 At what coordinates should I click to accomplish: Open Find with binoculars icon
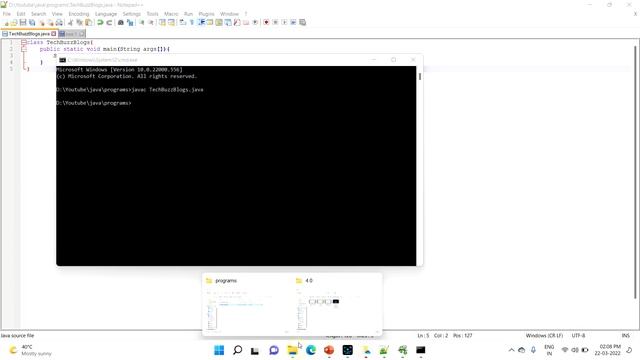[121, 22]
